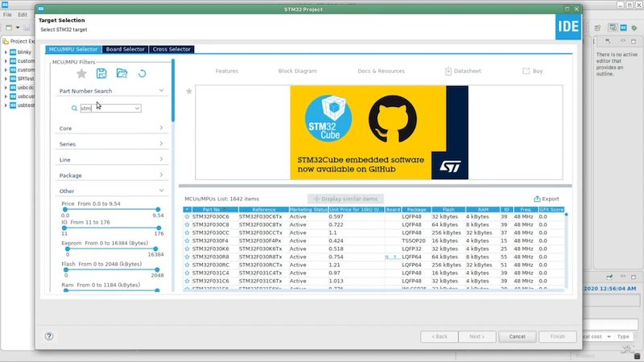Screen dimensions: 644x362
Task: Sort list by Flash column header
Action: click(448, 209)
